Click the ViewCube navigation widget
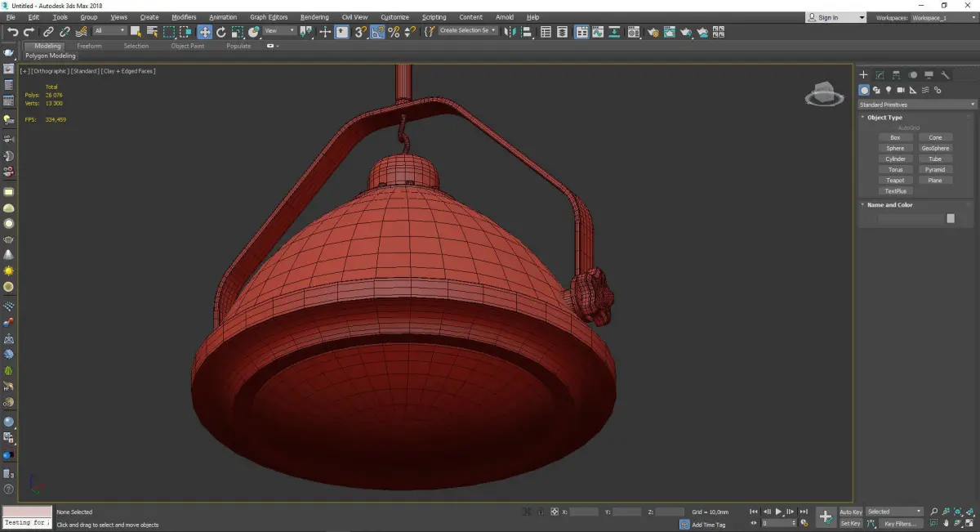Screen dimensions: 980x532 [x=824, y=94]
